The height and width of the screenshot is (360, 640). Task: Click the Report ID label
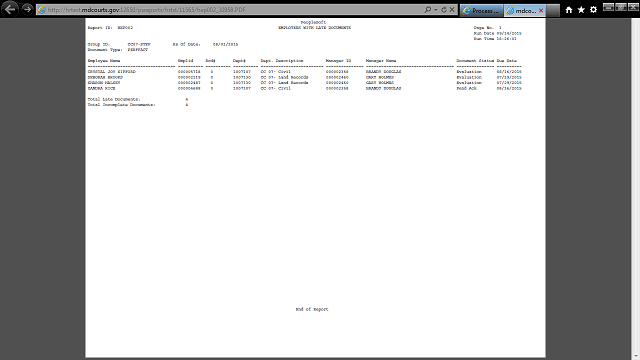[x=100, y=28]
